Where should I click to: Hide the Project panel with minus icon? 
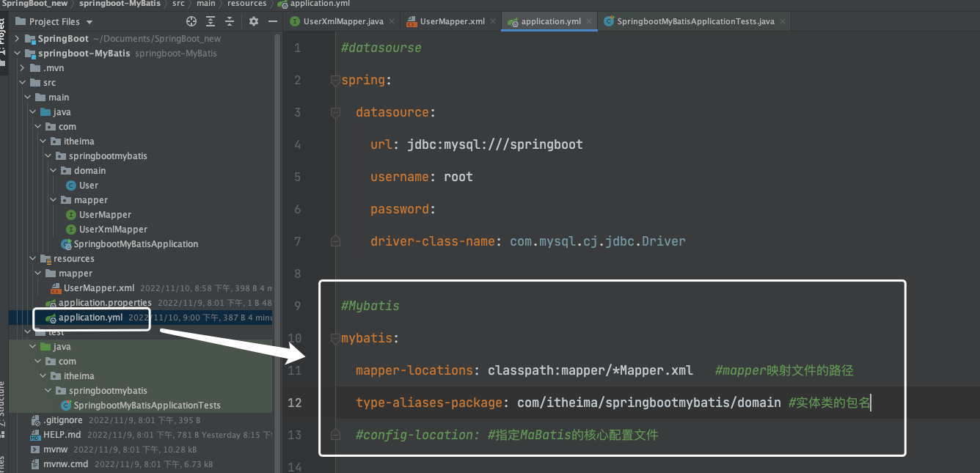tap(271, 21)
